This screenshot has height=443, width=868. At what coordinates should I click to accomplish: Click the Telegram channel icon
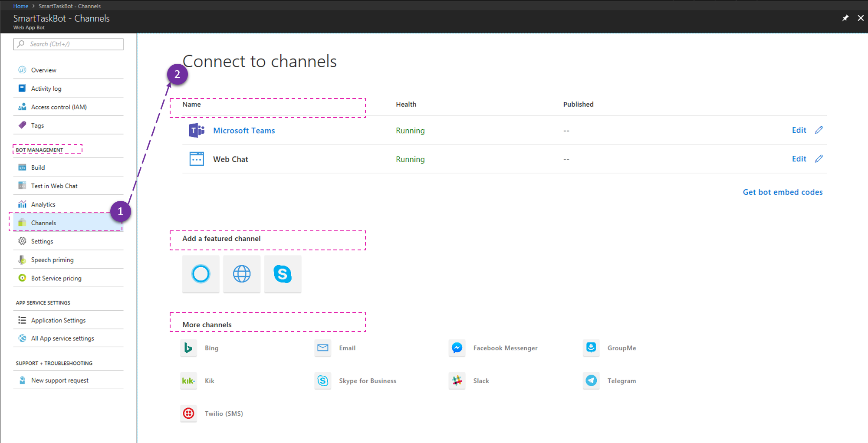591,381
